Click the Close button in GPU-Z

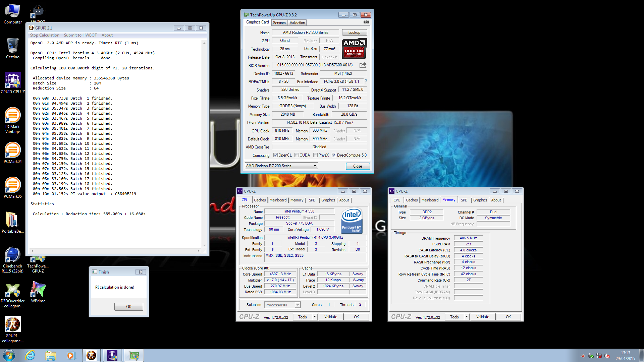click(x=358, y=166)
